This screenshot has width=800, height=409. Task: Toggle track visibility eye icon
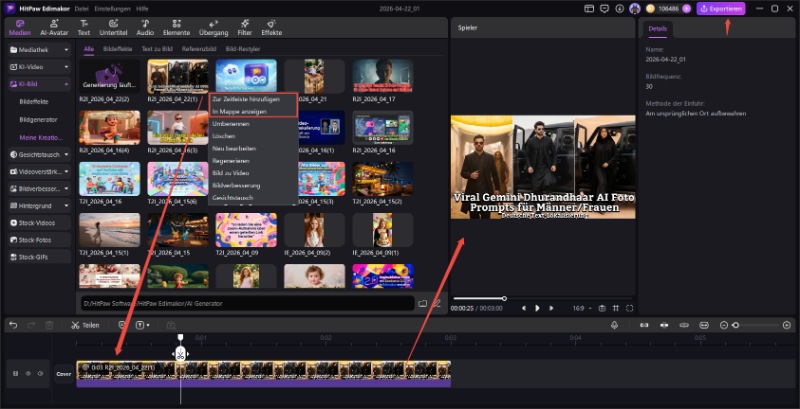(x=27, y=373)
